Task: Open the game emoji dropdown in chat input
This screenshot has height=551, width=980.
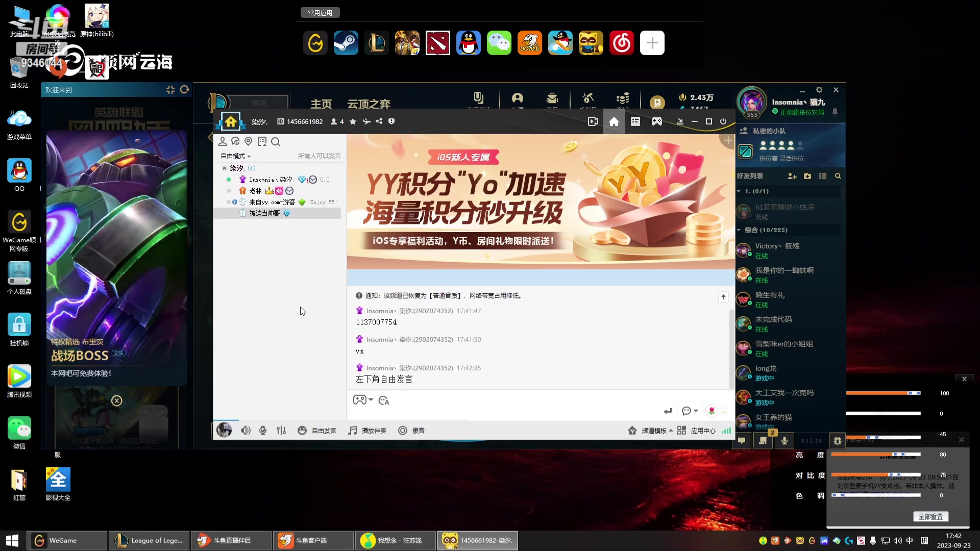Action: tap(363, 400)
